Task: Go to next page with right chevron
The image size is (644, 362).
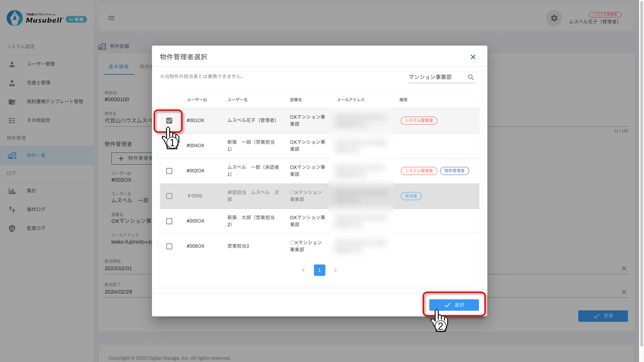Action: click(335, 270)
